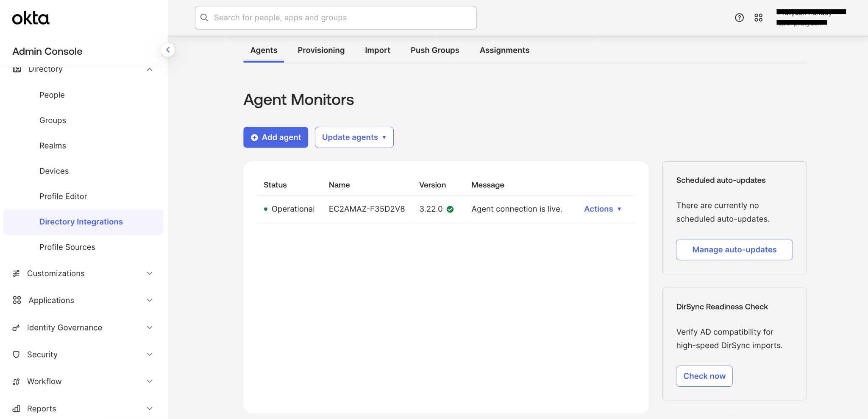Click the Security shield icon
868x419 pixels.
[17, 355]
